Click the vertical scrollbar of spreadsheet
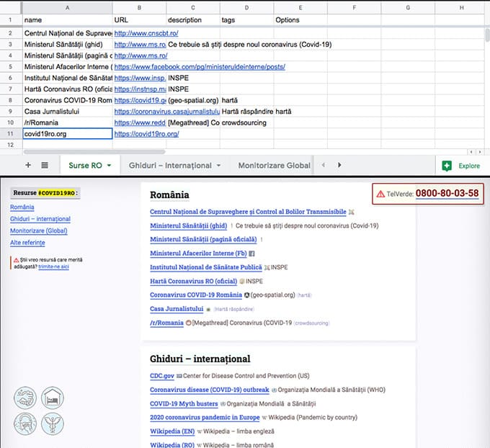The image size is (490, 448). (487, 35)
